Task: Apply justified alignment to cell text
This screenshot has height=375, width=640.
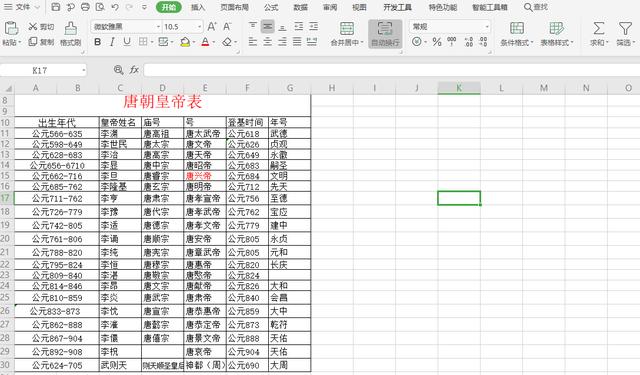Action: [297, 42]
